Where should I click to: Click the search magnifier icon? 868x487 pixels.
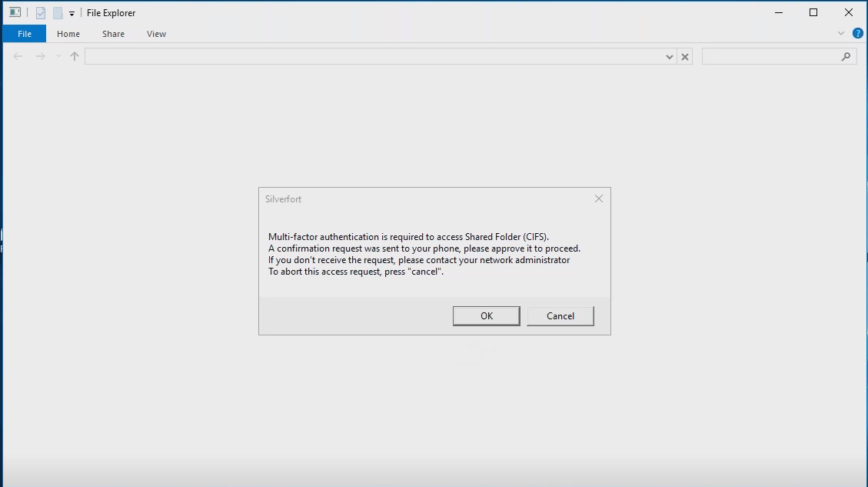click(846, 56)
